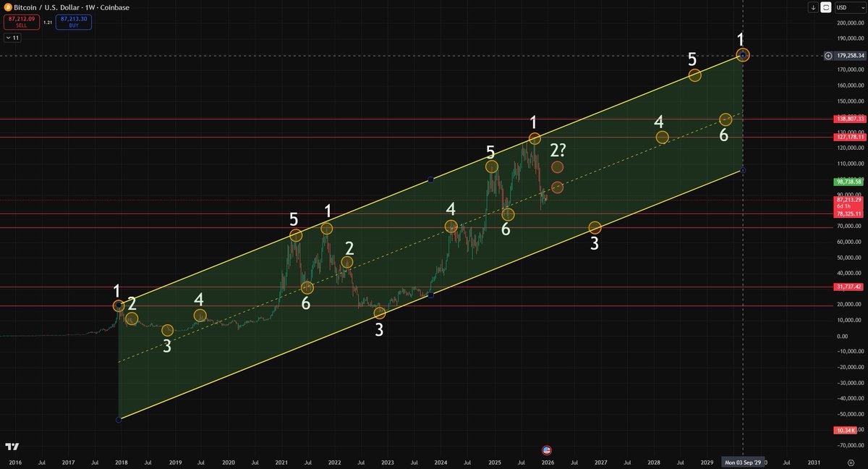The height and width of the screenshot is (469, 868).
Task: Click the -70,000.00 price scale label
Action: 849,445
